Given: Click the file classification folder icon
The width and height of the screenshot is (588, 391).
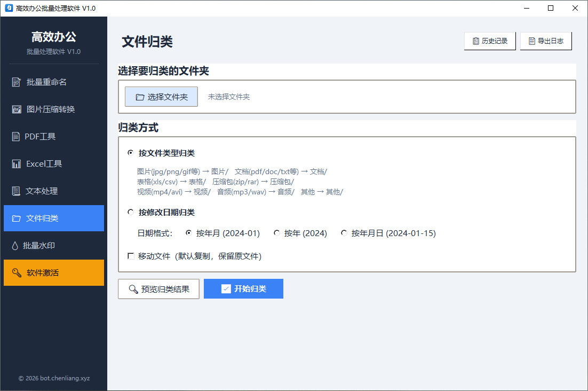Looking at the screenshot, I should pyautogui.click(x=17, y=218).
